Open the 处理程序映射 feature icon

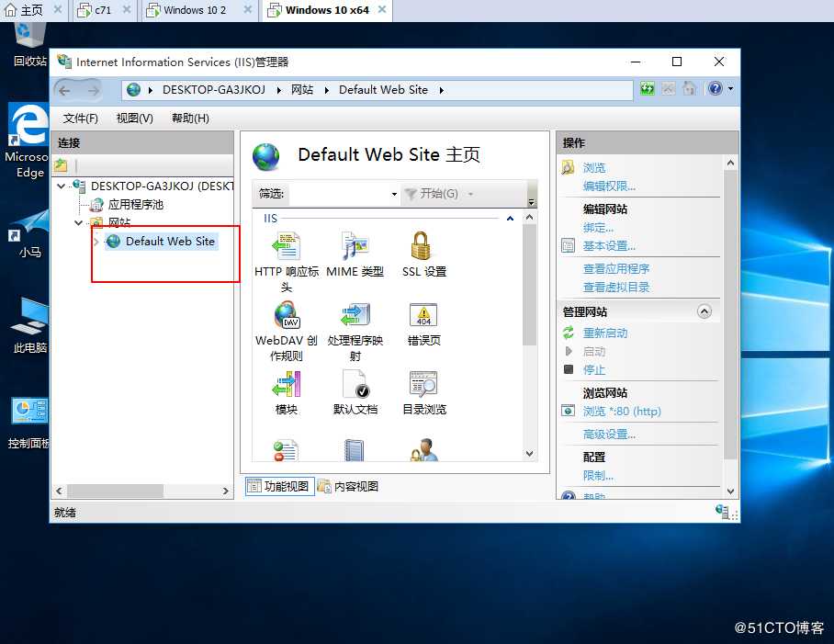pyautogui.click(x=355, y=331)
